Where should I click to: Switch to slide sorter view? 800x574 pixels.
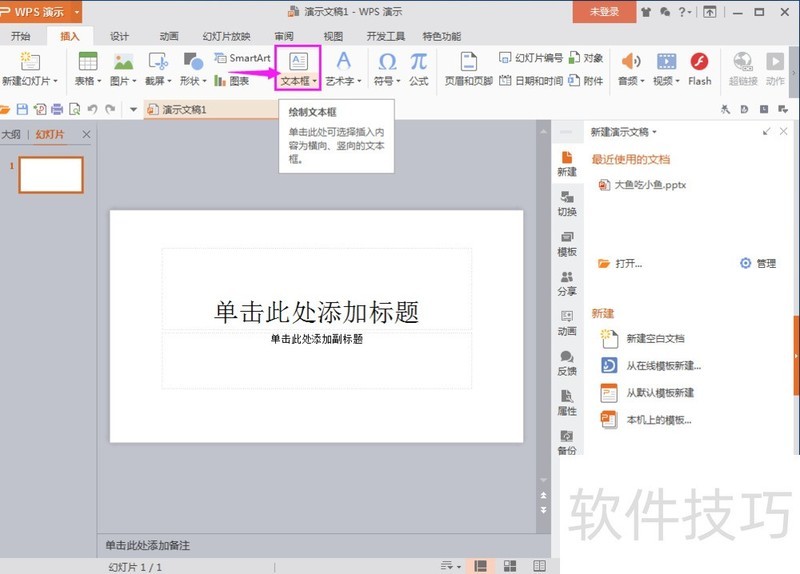510,566
